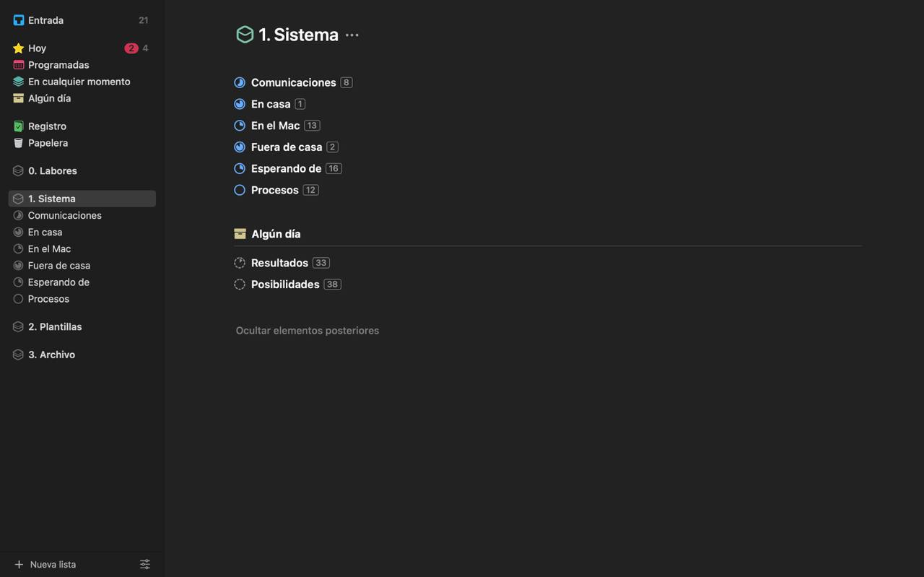This screenshot has width=924, height=577.
Task: Select the Hoy star icon
Action: (x=19, y=48)
